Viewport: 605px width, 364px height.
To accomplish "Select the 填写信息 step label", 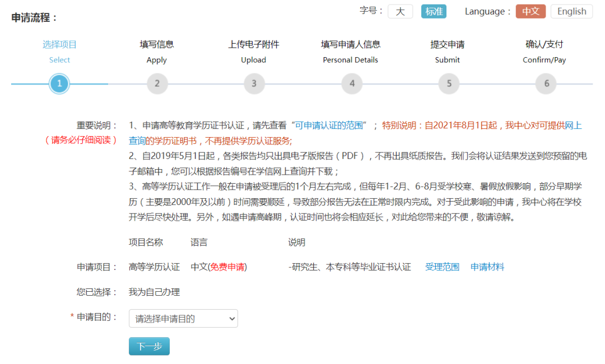I will click(157, 44).
